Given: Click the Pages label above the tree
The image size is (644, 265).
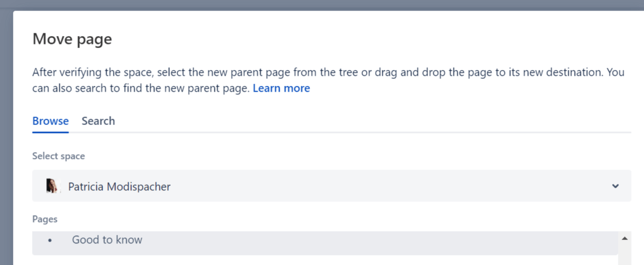Looking at the screenshot, I should click(45, 219).
